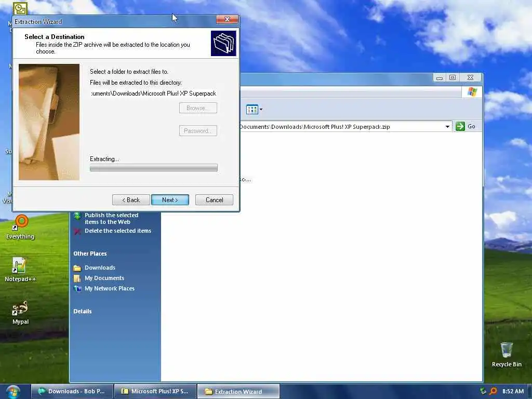
Task: Click the red X delete icon
Action: [x=77, y=231]
